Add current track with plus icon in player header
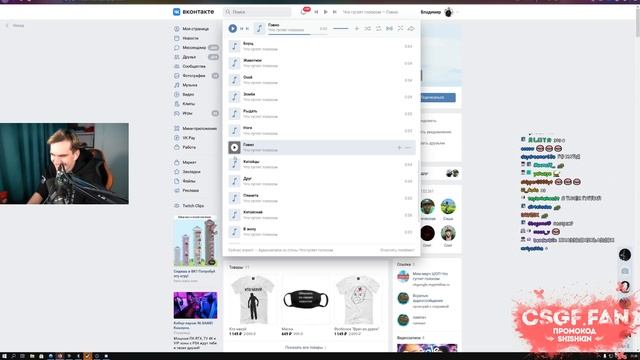The height and width of the screenshot is (360, 640). coord(357,29)
